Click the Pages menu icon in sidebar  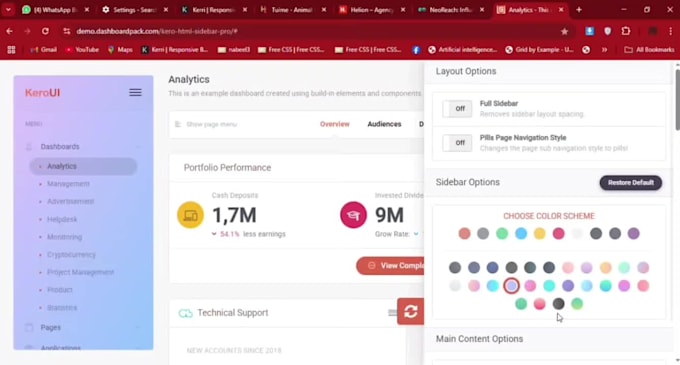pos(29,327)
